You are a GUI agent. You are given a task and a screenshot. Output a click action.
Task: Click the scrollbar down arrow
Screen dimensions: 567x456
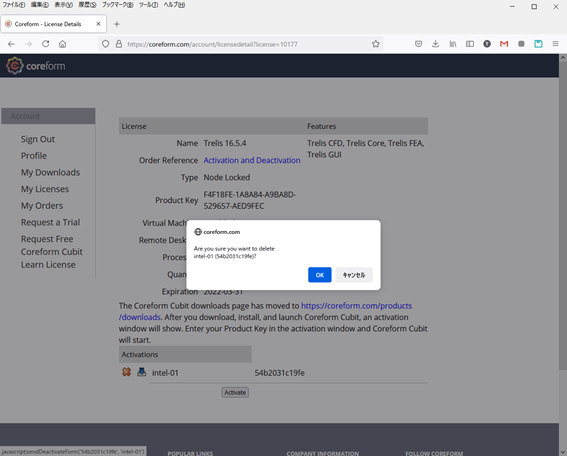(x=563, y=452)
